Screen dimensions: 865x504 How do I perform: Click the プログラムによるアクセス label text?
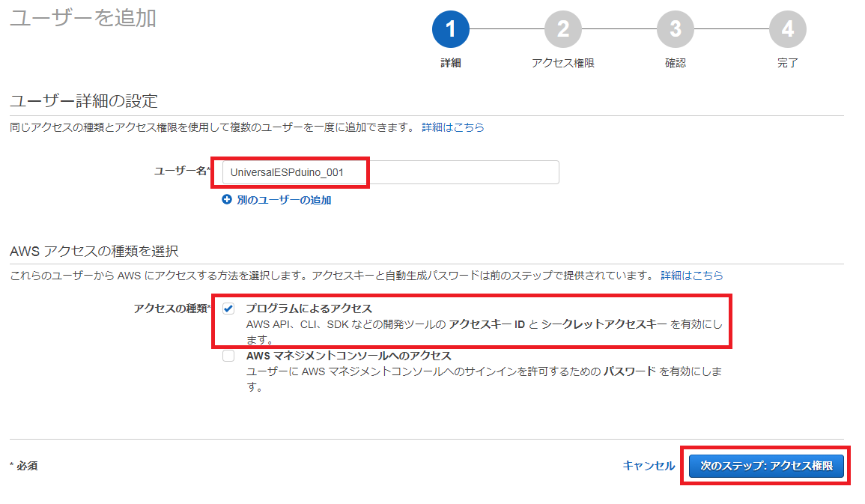[x=309, y=309]
